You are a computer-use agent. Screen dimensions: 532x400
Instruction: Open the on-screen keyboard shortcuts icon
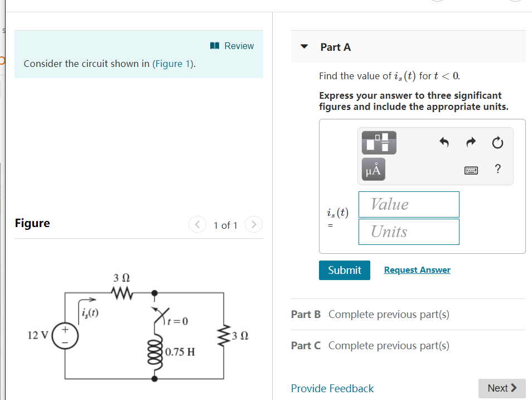(x=471, y=170)
